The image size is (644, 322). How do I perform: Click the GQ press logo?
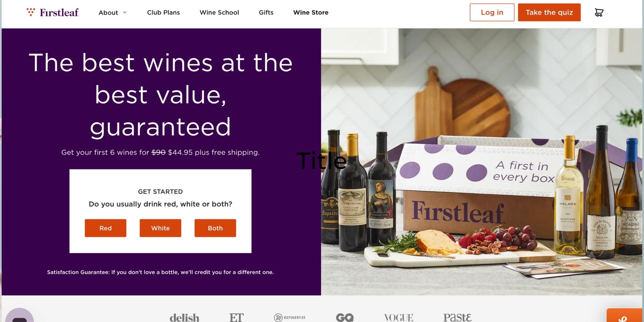tap(345, 317)
